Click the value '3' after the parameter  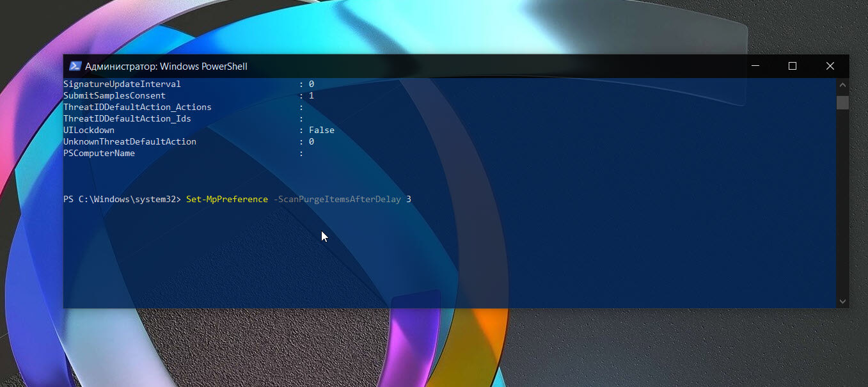[409, 200]
